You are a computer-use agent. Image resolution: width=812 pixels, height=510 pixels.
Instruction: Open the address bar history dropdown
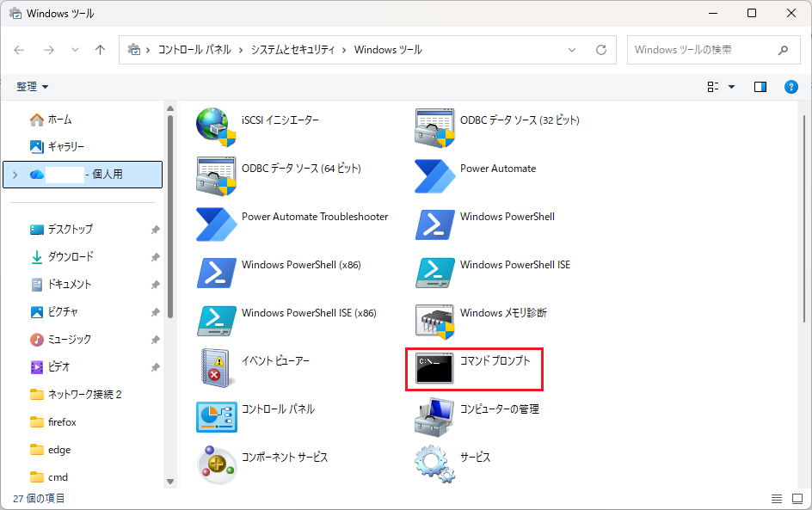[573, 50]
